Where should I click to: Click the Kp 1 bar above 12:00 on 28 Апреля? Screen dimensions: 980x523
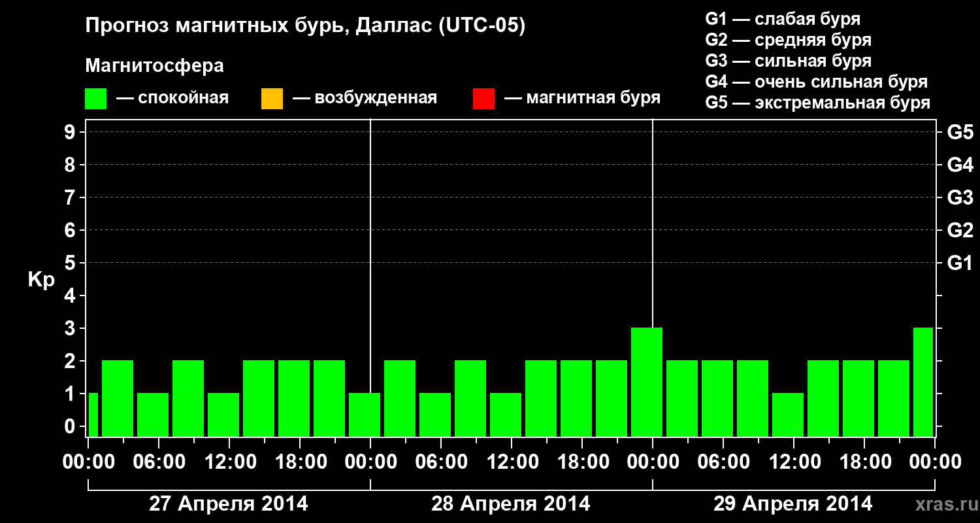(x=506, y=414)
